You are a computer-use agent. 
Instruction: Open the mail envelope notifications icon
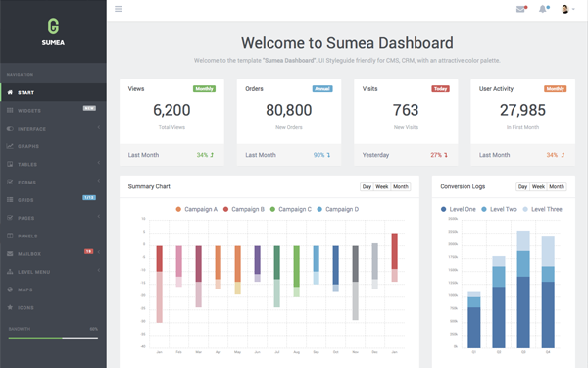[521, 9]
